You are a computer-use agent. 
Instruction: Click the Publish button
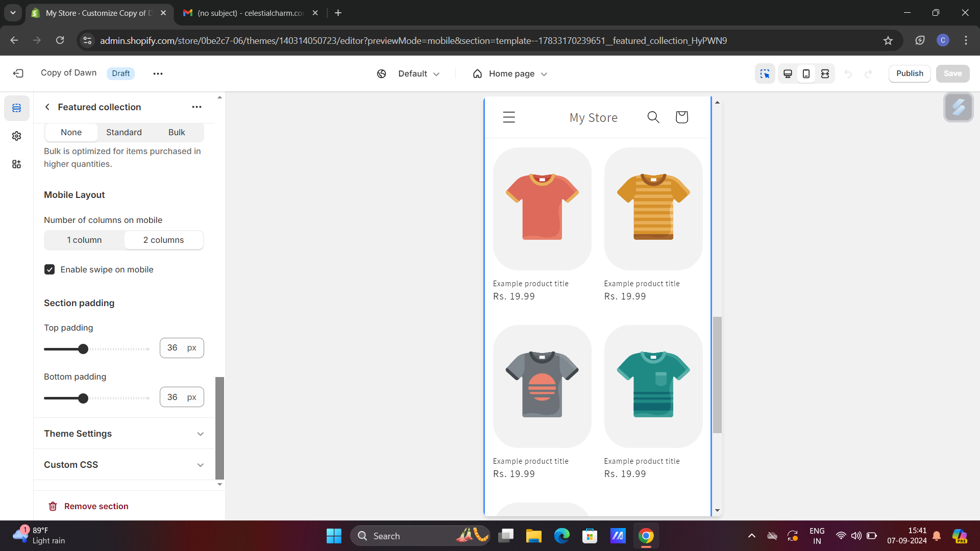(x=909, y=73)
